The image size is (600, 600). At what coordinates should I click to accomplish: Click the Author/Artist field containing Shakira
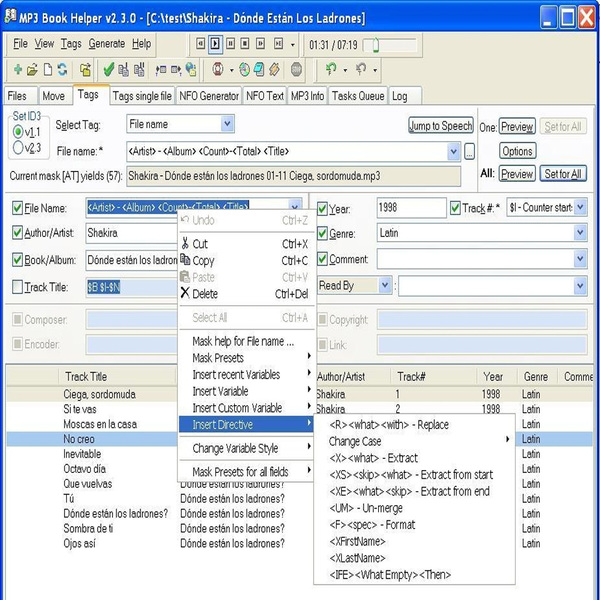pos(132,233)
